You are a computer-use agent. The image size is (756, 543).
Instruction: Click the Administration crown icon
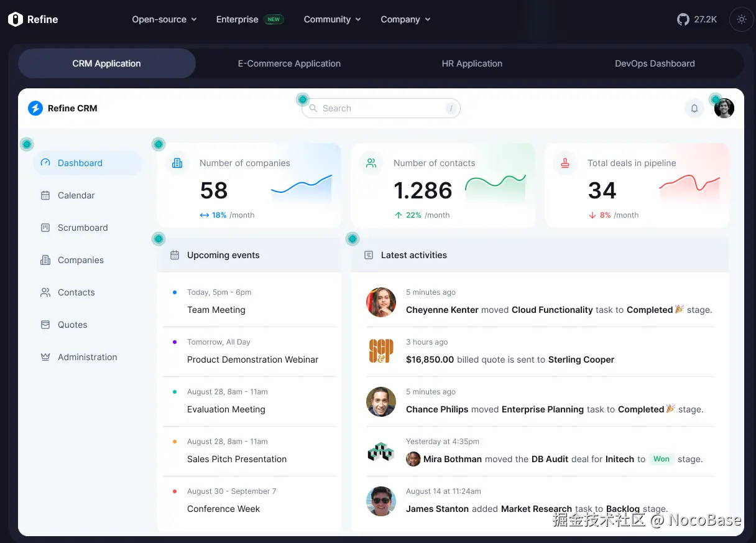pyautogui.click(x=45, y=357)
